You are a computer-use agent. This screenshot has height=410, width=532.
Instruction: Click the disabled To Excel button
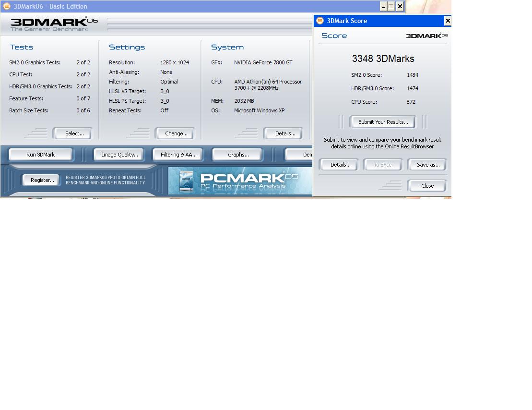(383, 165)
